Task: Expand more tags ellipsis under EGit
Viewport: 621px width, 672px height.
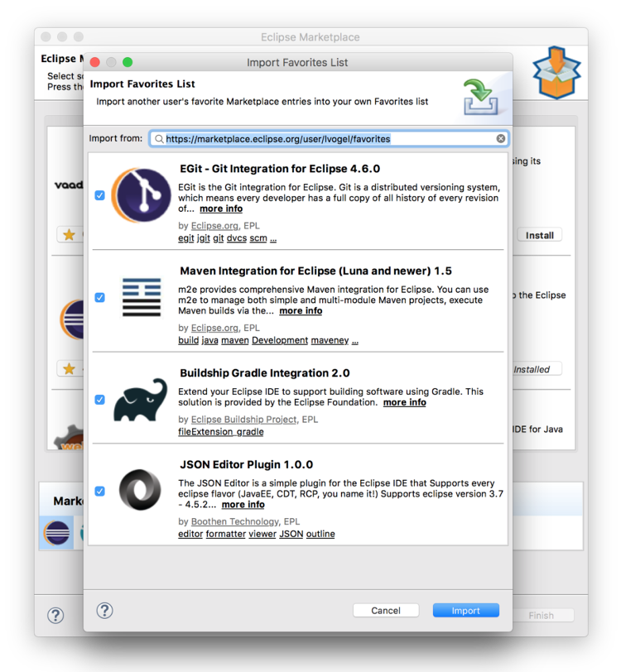Action: coord(273,239)
